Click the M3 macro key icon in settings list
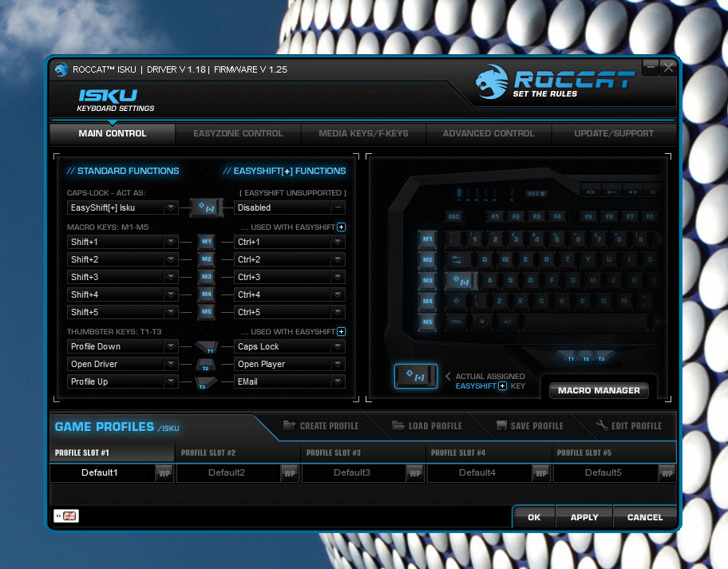 click(x=206, y=277)
